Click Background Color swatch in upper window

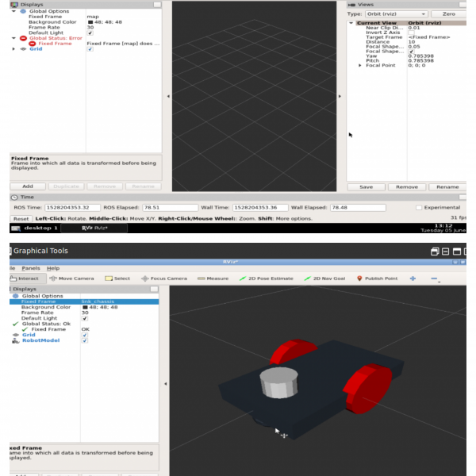click(x=90, y=22)
